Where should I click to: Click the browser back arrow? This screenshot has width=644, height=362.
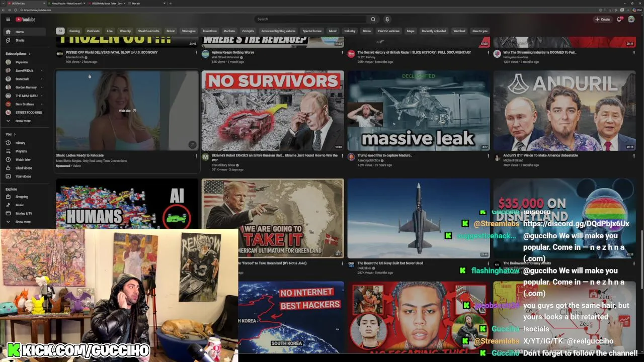[x=4, y=10]
